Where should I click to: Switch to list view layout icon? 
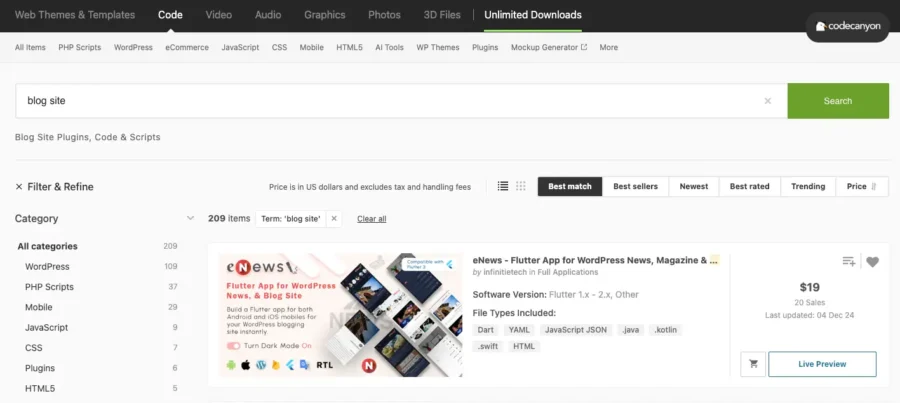coord(503,186)
